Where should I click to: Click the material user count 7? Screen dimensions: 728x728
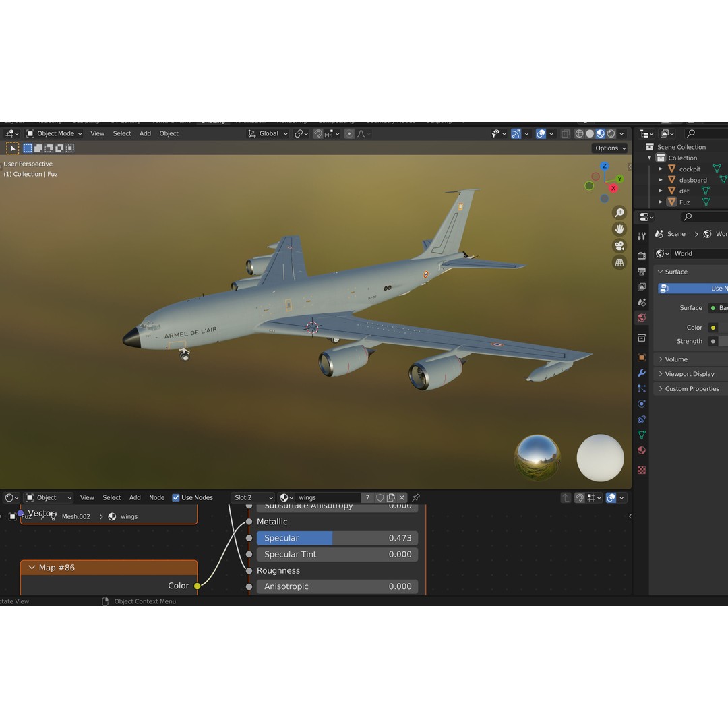(x=367, y=497)
